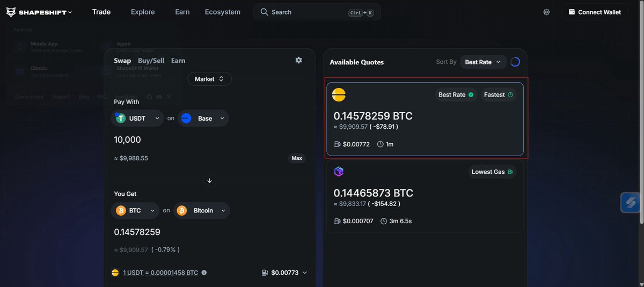644x287 pixels.
Task: Click the Sort By label
Action: (446, 62)
